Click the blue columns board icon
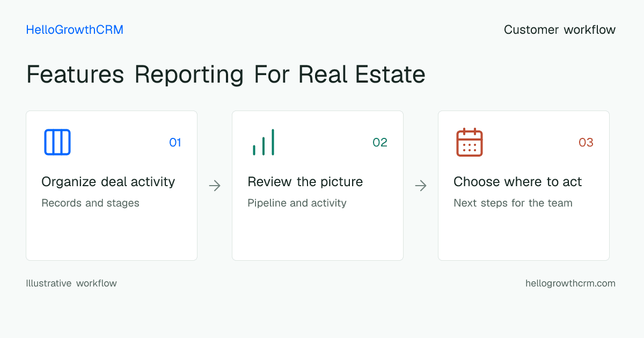 (57, 142)
